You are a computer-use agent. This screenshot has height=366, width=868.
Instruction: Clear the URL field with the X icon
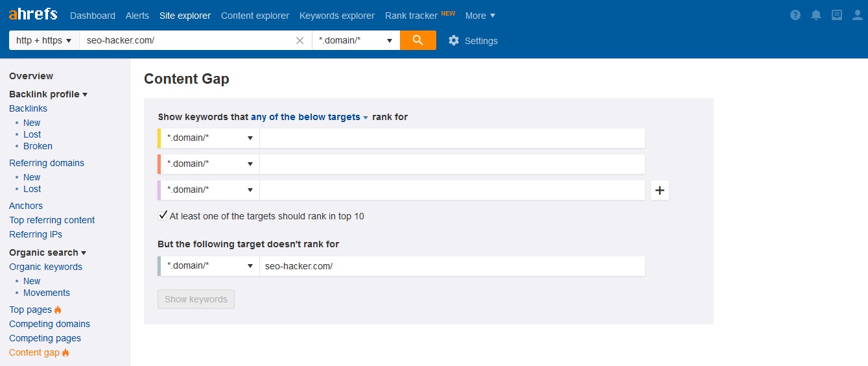click(299, 40)
